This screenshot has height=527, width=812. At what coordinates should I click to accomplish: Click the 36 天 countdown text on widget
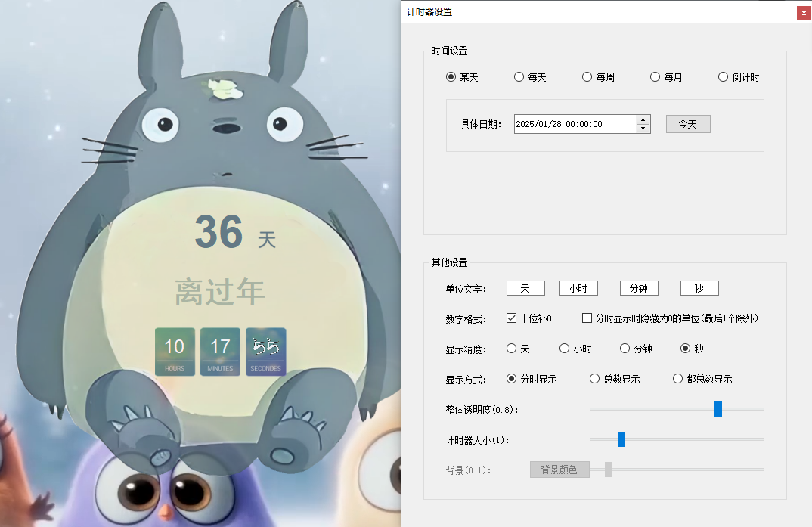[236, 232]
